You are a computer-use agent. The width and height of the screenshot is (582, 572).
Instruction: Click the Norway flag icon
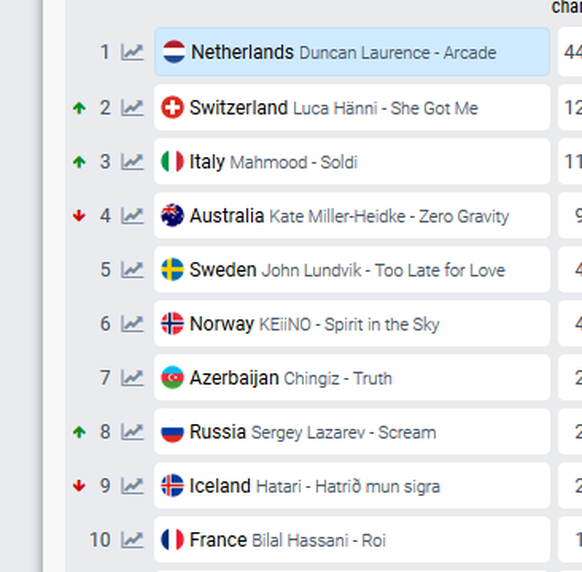click(x=172, y=324)
